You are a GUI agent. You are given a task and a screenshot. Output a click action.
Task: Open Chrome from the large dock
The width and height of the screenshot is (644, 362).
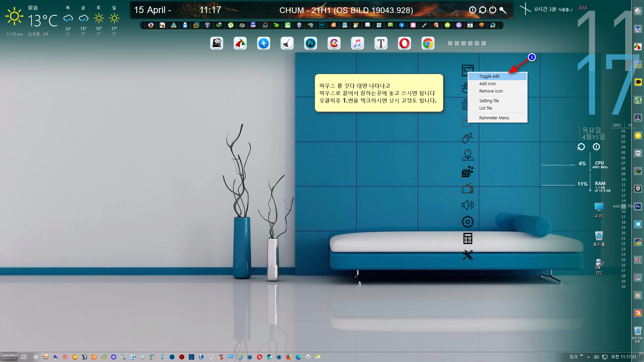[428, 43]
